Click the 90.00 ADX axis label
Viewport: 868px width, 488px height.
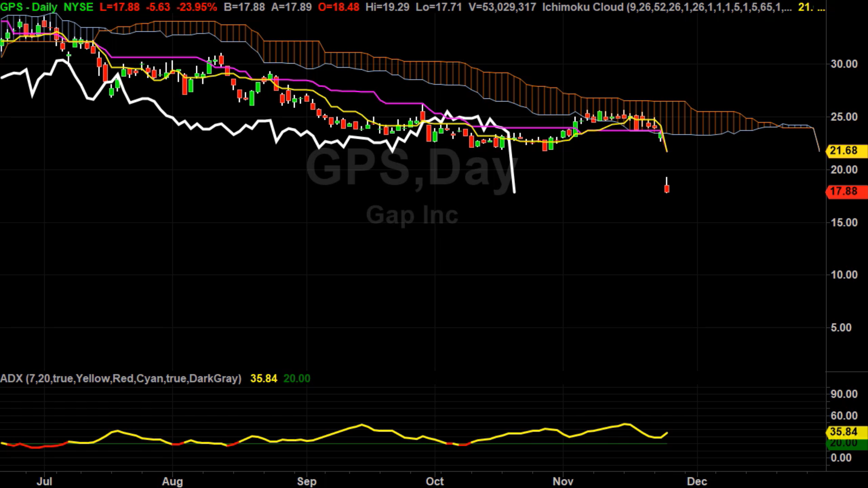(x=844, y=394)
